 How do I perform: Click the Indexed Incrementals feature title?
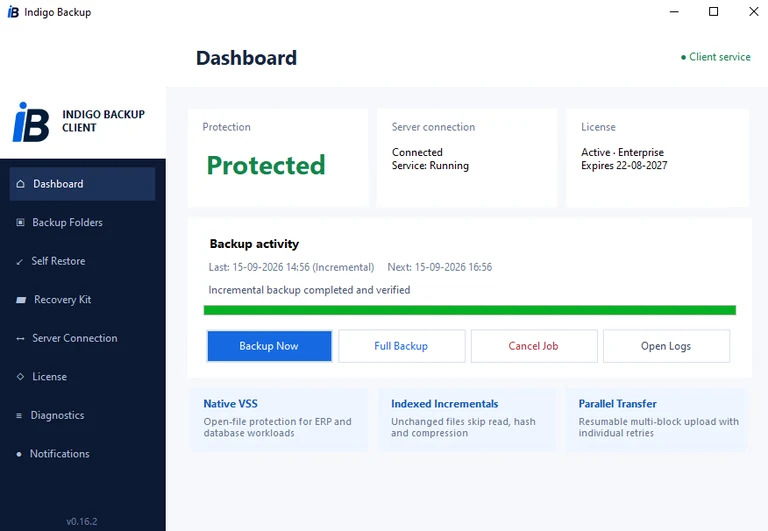(444, 404)
